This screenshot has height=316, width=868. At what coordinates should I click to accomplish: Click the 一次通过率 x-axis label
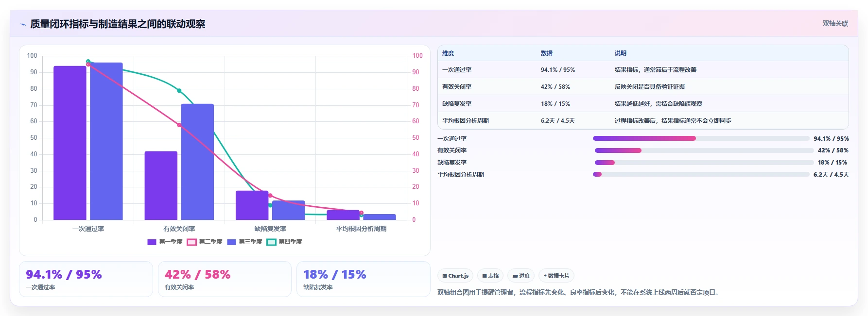pyautogui.click(x=88, y=229)
